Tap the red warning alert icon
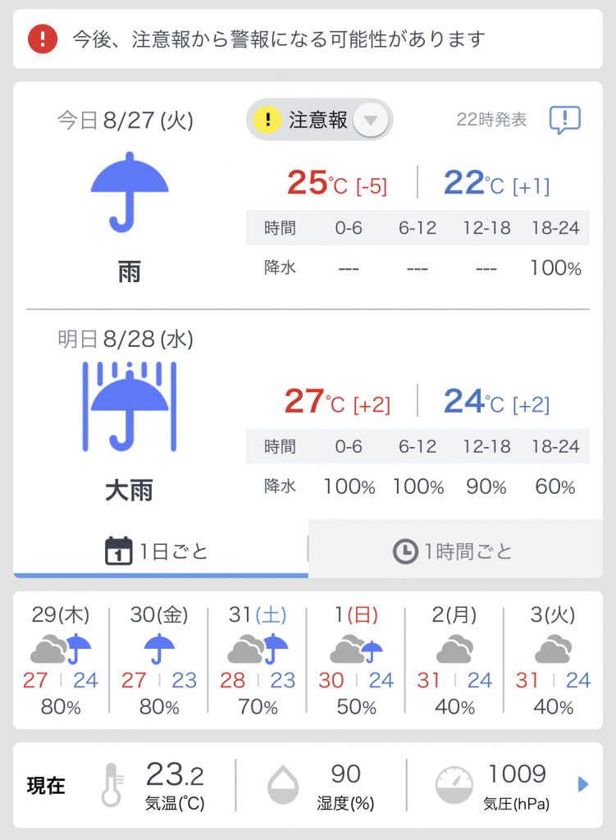Image resolution: width=616 pixels, height=840 pixels. point(43,39)
